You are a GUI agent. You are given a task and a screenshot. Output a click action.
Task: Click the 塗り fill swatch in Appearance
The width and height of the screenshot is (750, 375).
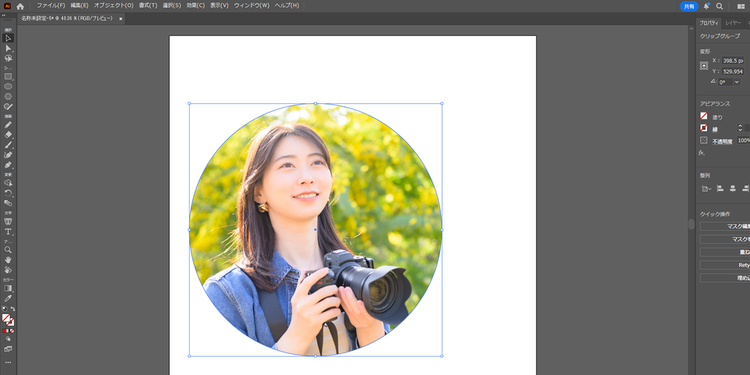[704, 116]
